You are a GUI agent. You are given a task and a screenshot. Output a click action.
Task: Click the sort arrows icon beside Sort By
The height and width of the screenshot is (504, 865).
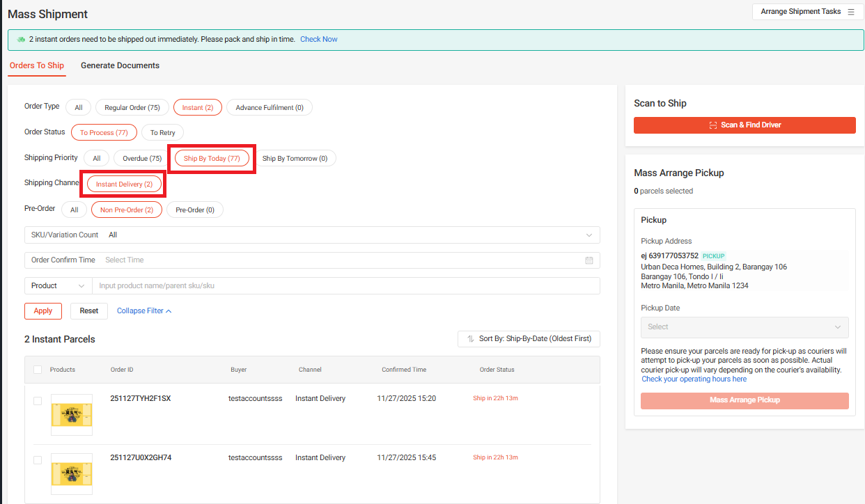471,339
